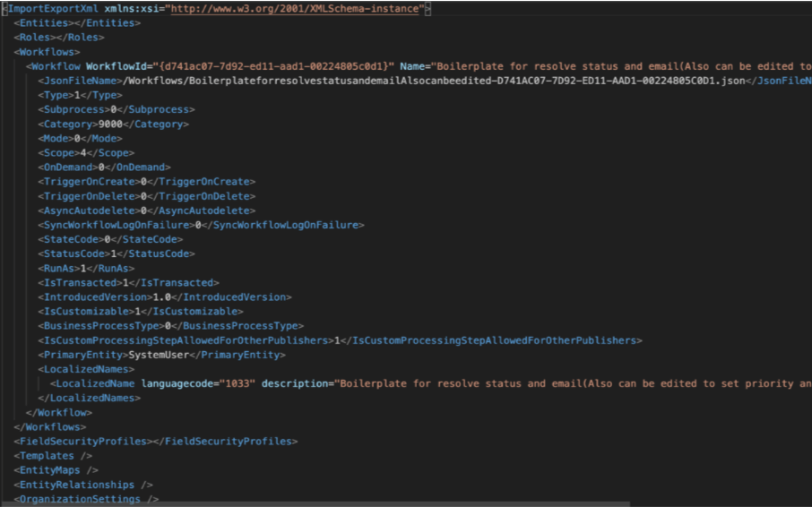Screen dimensions: 812x507
Task: Click the TriggerOnCreate element line
Action: point(147,182)
